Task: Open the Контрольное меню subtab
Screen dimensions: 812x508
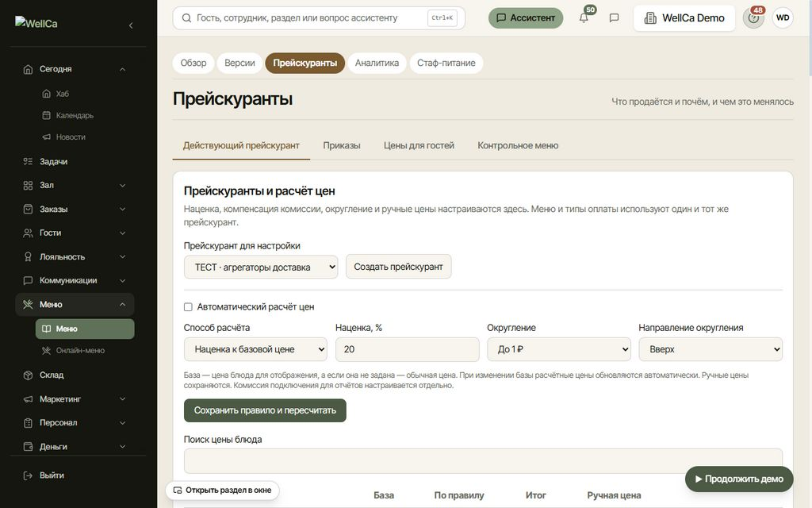Action: click(x=518, y=146)
